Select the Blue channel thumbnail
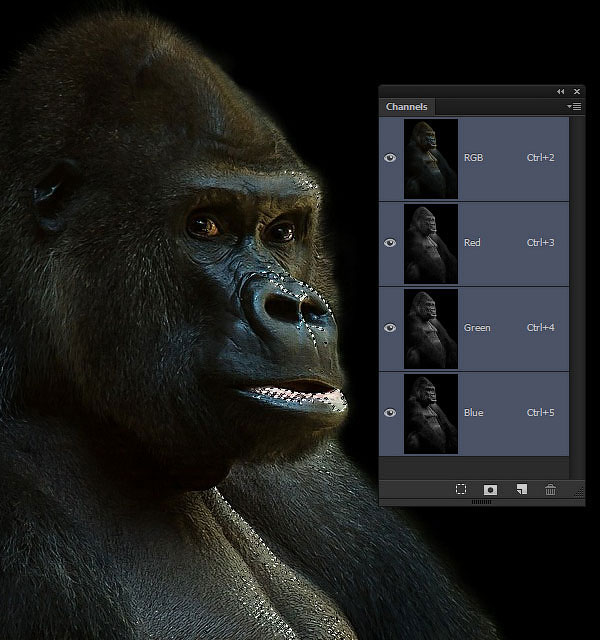 click(x=431, y=413)
